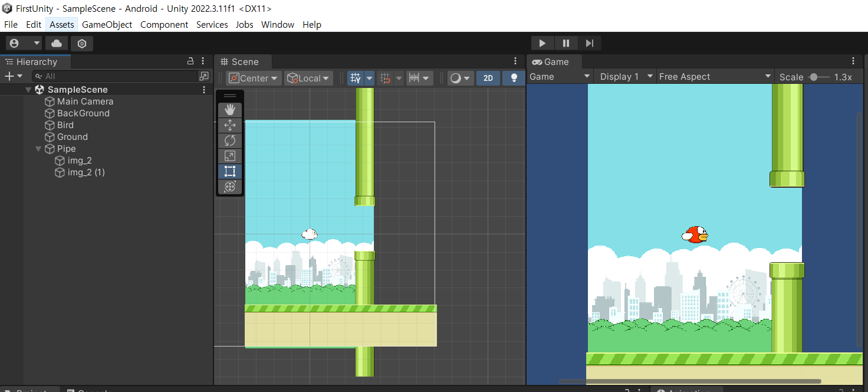
Task: Open draw mode dropdown arrow
Action: coord(468,78)
